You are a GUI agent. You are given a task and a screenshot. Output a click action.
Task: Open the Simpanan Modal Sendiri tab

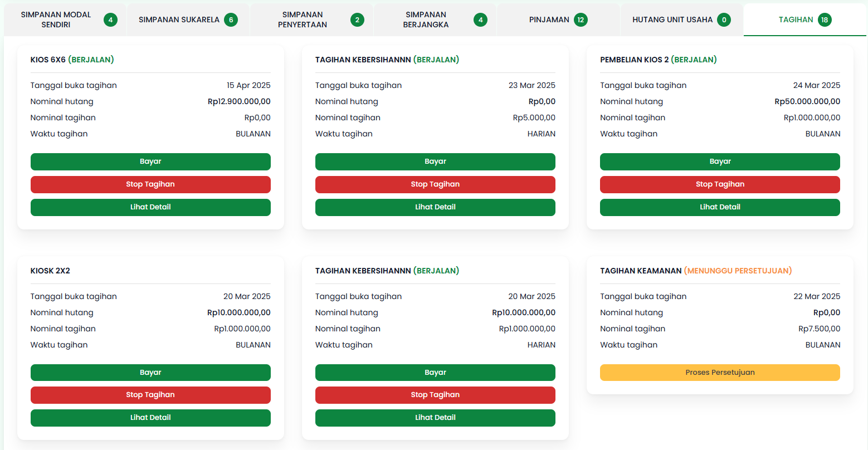(65, 20)
